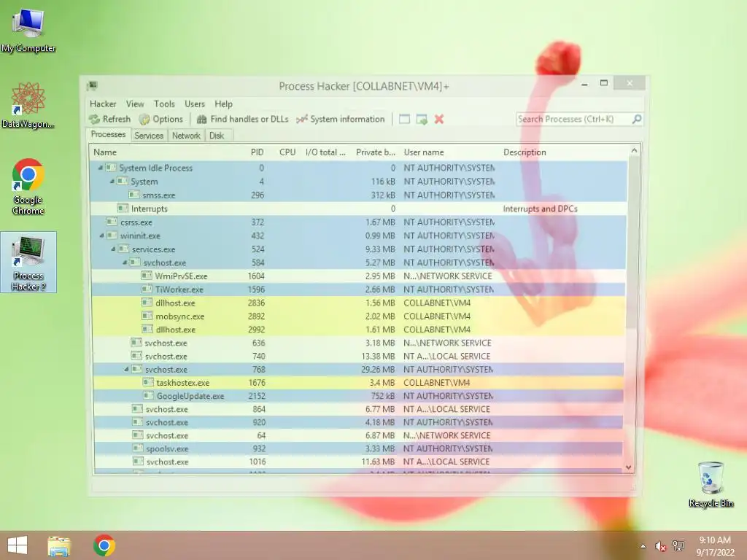Sort by the PID column header

[x=258, y=152]
